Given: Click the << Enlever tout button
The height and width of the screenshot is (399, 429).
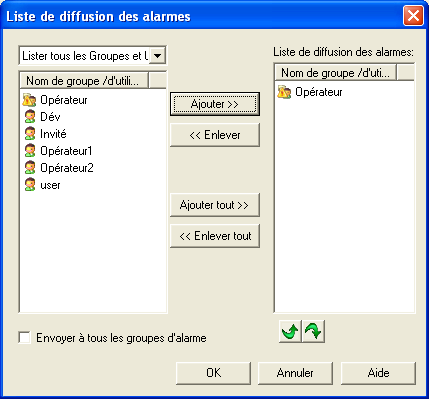Looking at the screenshot, I should [x=215, y=236].
